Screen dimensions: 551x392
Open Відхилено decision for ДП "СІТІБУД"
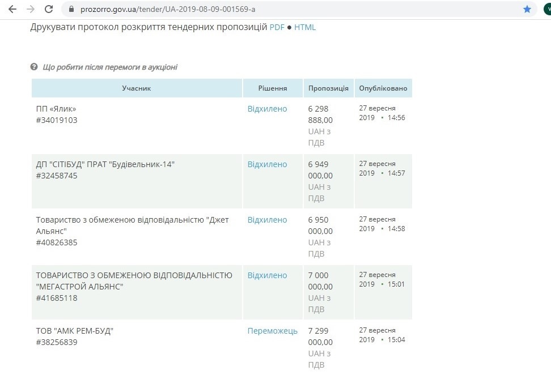pyautogui.click(x=267, y=164)
